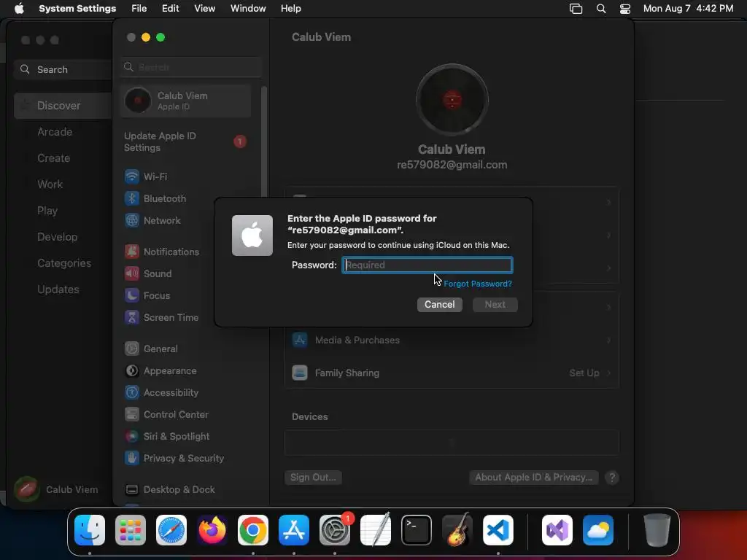Open Update Apple ID Settings item
Screen dimensions: 747x560
[x=186, y=141]
